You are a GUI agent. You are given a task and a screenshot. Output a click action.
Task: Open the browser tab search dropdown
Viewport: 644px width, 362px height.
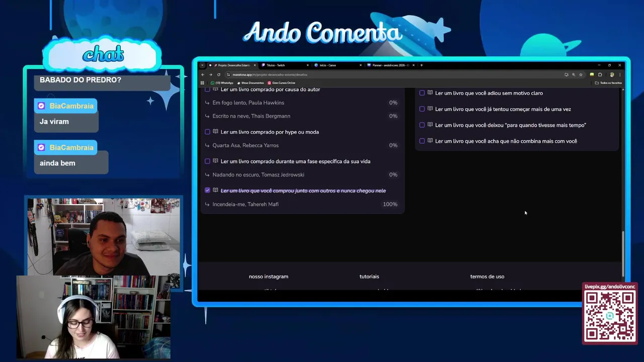202,65
